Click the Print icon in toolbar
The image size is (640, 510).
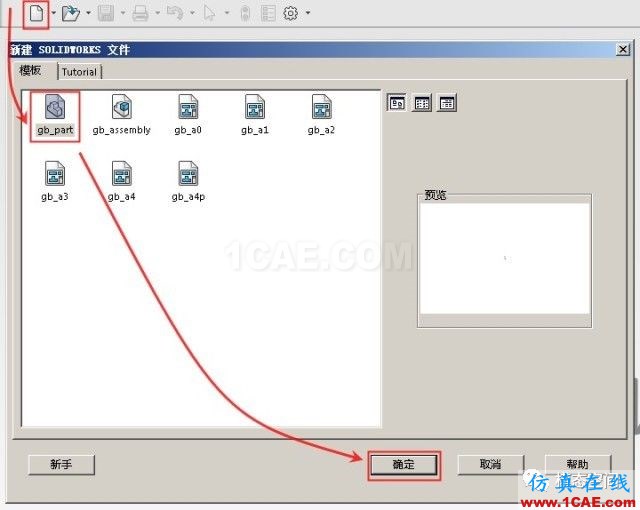click(140, 13)
